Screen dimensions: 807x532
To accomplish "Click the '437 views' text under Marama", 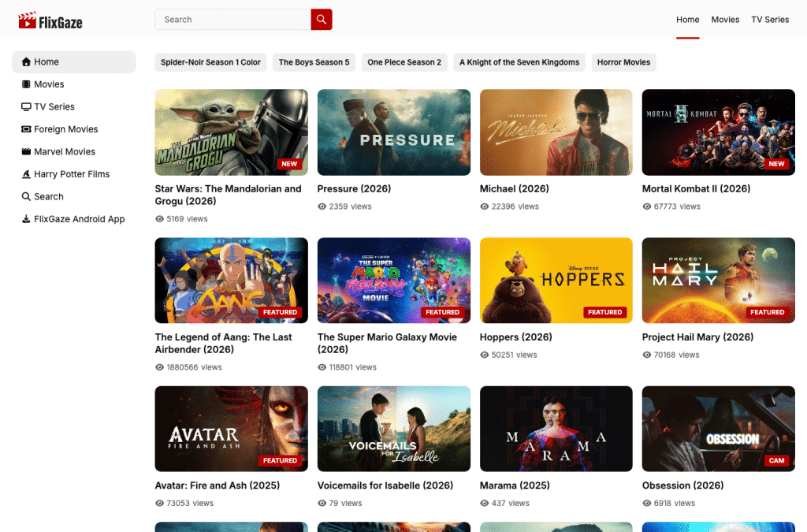I will point(510,503).
